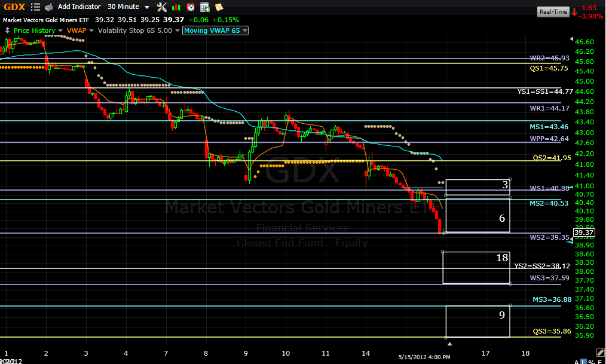The width and height of the screenshot is (606, 364).
Task: Click the WS2=39.35 pivot label
Action: (x=549, y=237)
